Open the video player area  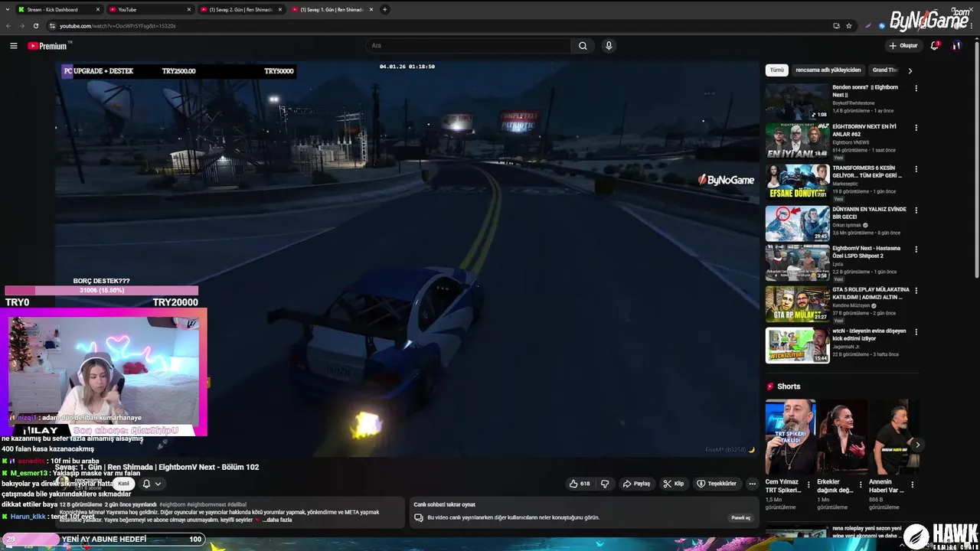[x=407, y=259]
